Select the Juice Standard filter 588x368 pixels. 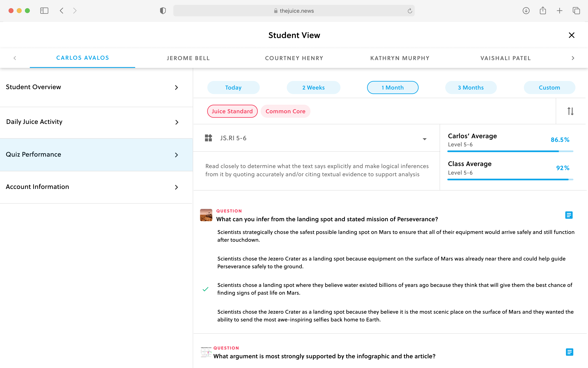click(232, 111)
